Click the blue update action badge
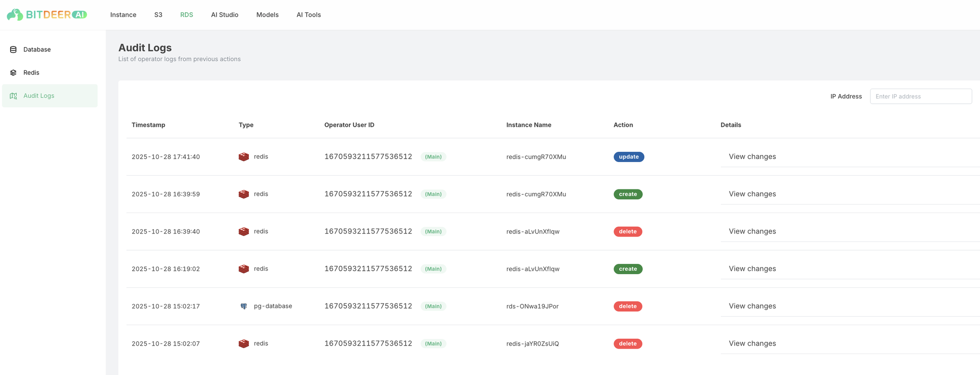980x375 pixels. click(x=629, y=157)
